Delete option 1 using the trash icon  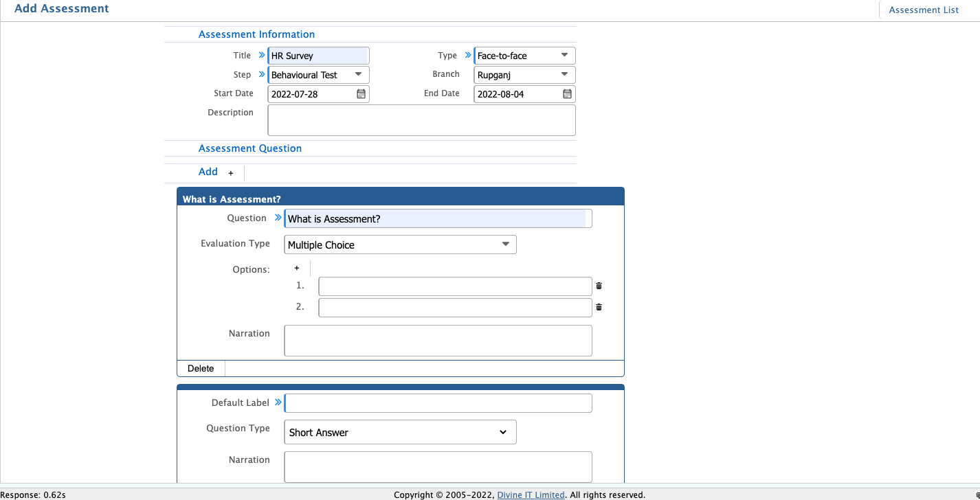click(x=599, y=286)
